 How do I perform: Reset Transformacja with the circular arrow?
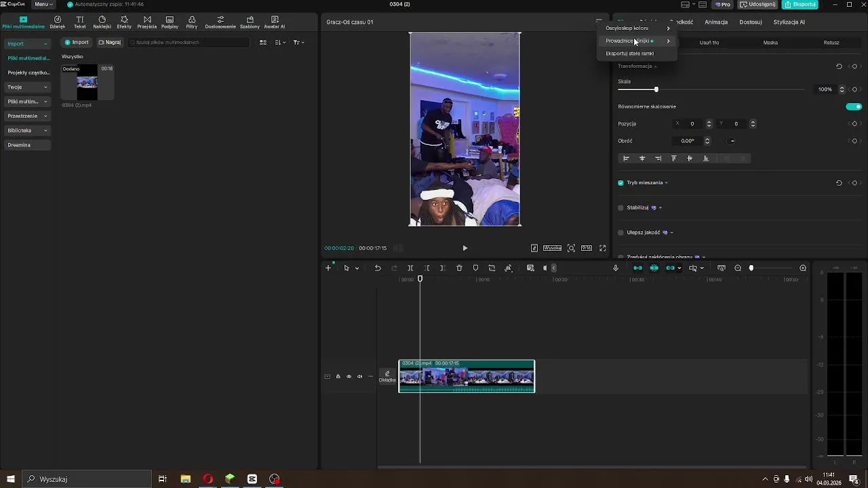point(839,66)
